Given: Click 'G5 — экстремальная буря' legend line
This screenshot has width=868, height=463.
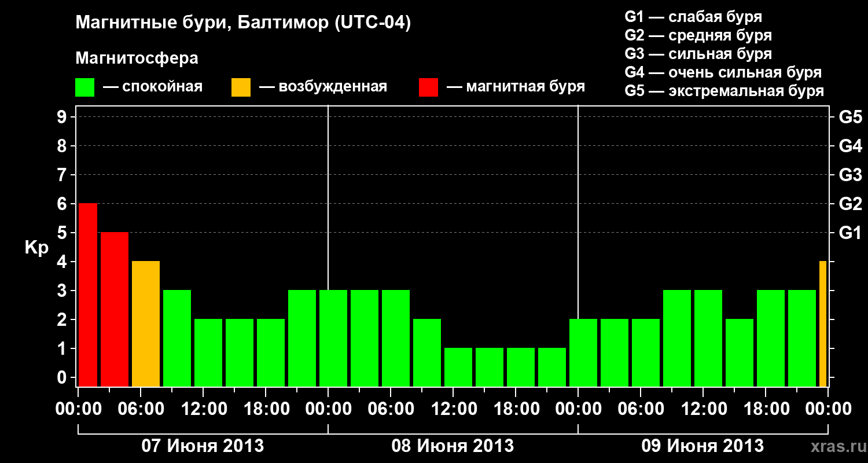Looking at the screenshot, I should click(724, 91).
